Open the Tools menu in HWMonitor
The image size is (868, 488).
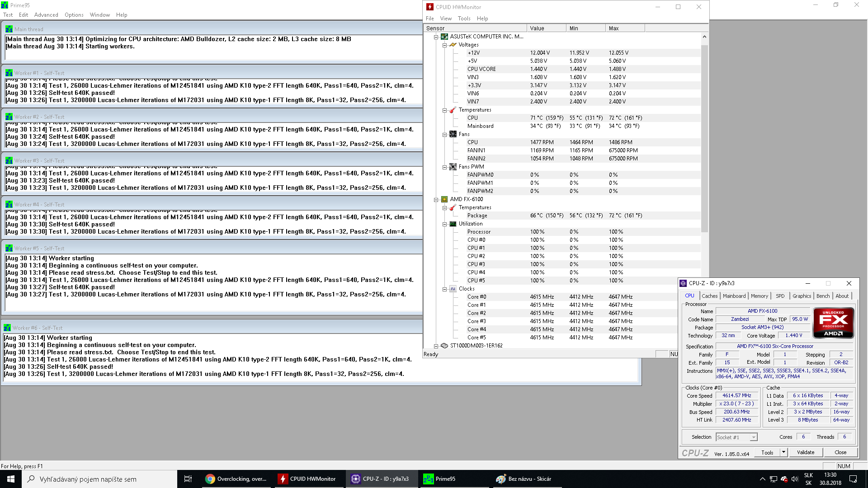[464, 19]
